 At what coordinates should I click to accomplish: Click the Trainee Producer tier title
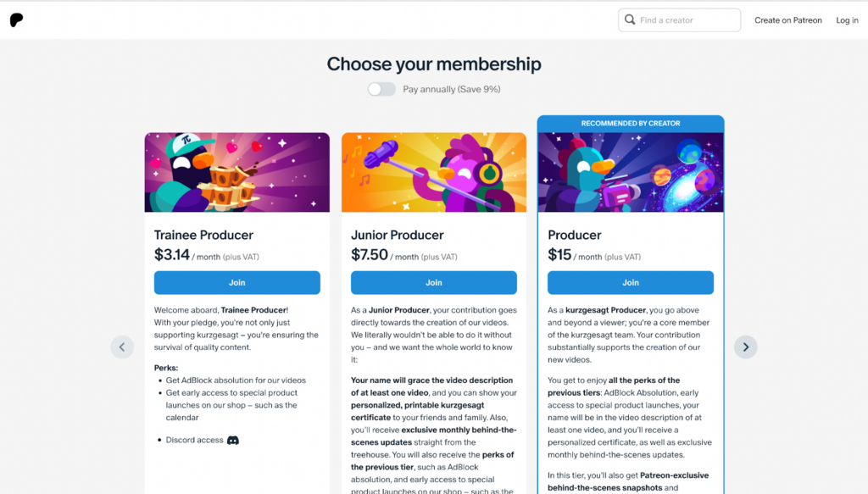pyautogui.click(x=203, y=235)
